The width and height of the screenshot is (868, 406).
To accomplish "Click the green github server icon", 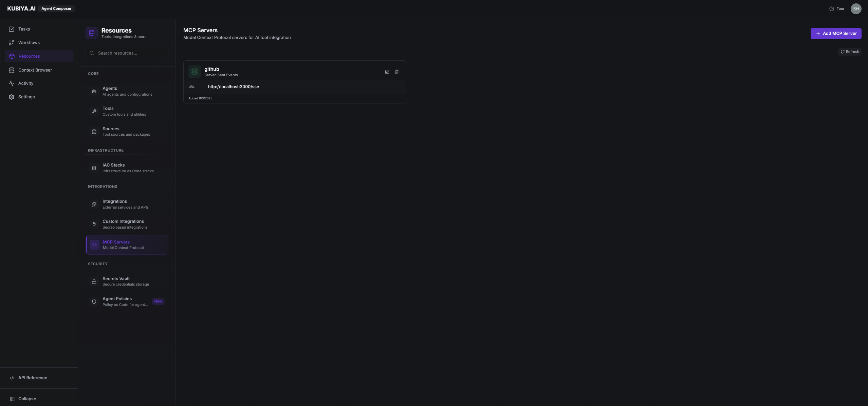I will [x=195, y=72].
